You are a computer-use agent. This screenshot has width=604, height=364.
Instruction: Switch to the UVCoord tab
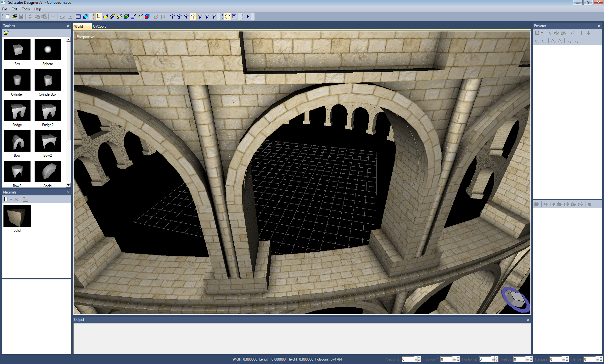click(x=100, y=26)
